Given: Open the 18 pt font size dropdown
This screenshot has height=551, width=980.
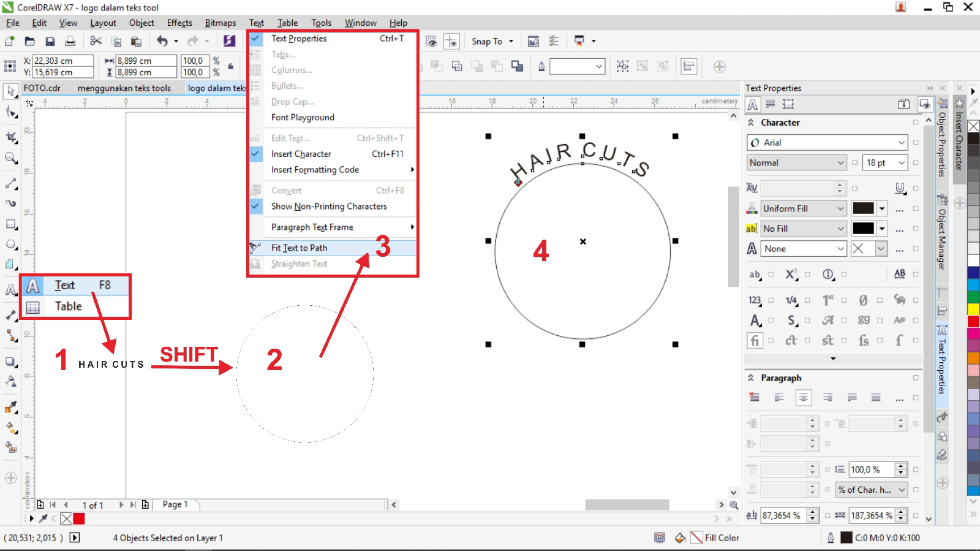Looking at the screenshot, I should pos(902,163).
